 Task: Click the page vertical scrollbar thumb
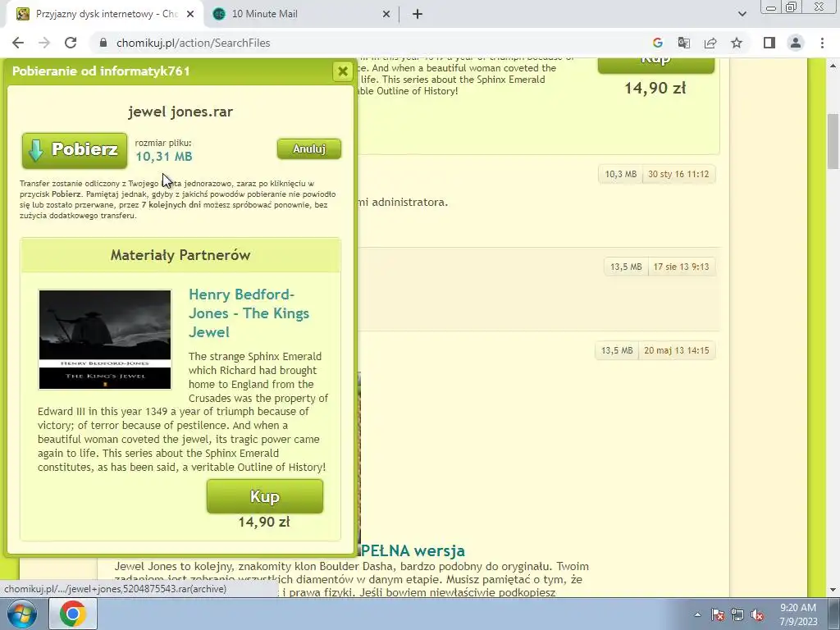[x=833, y=141]
